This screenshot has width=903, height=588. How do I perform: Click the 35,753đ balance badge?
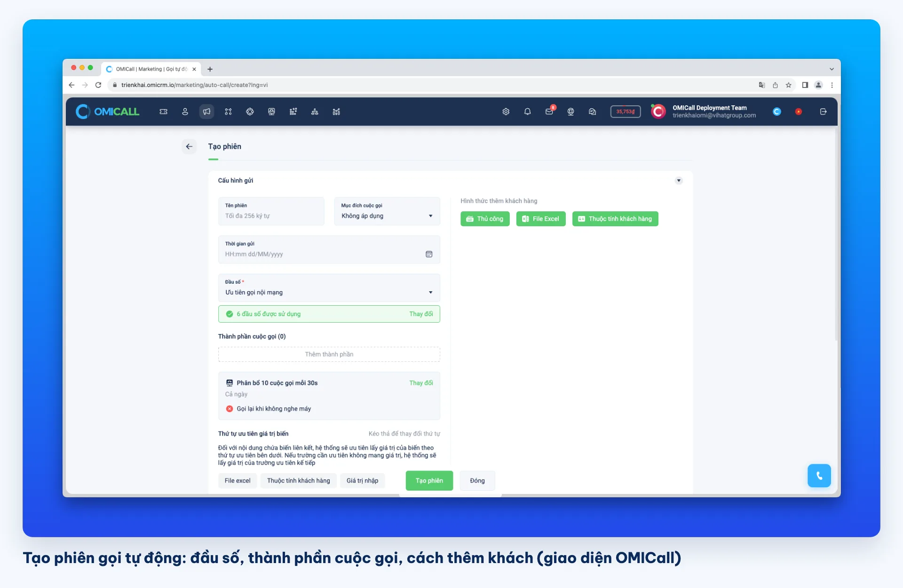coord(625,111)
